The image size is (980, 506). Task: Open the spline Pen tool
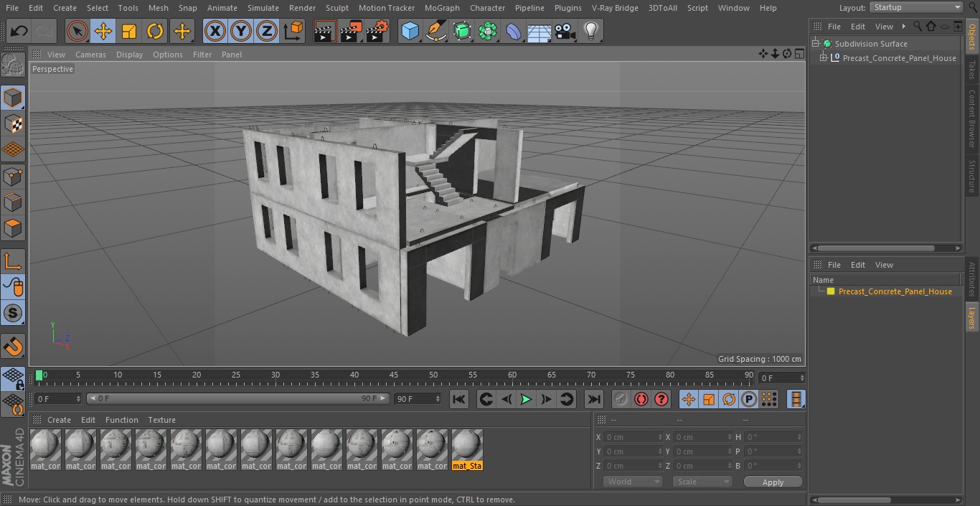pyautogui.click(x=436, y=32)
